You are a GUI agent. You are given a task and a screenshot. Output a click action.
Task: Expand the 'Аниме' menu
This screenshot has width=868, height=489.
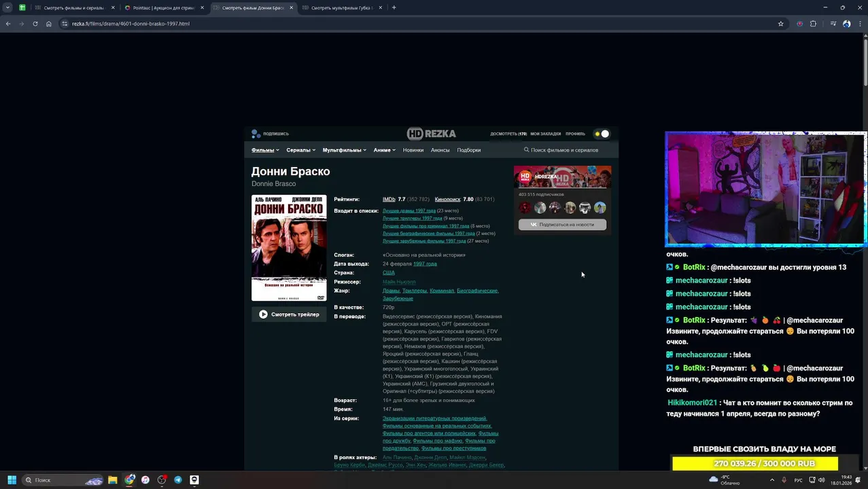point(384,150)
